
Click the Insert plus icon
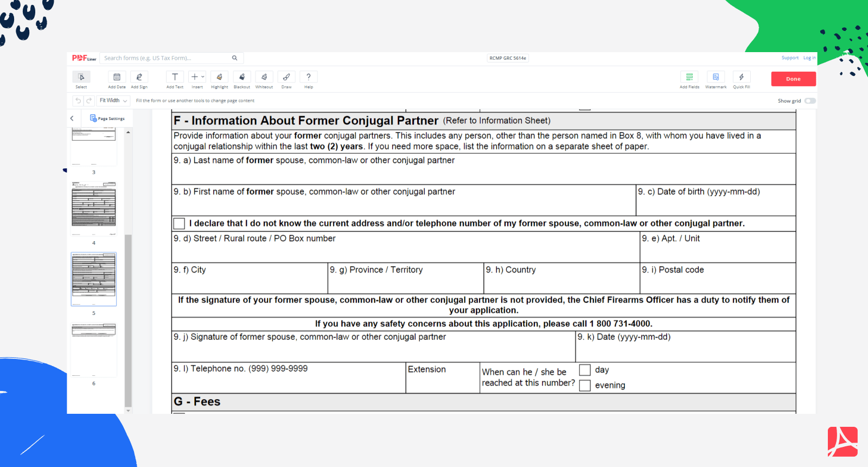(194, 77)
